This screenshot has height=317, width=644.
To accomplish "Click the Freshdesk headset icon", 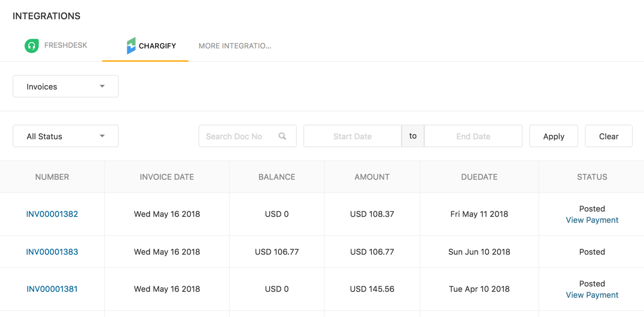I will [32, 46].
